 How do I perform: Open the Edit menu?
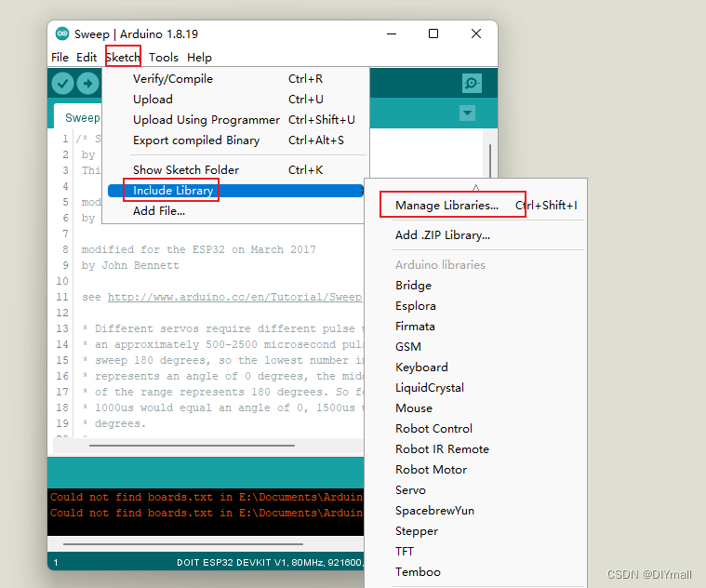(87, 58)
